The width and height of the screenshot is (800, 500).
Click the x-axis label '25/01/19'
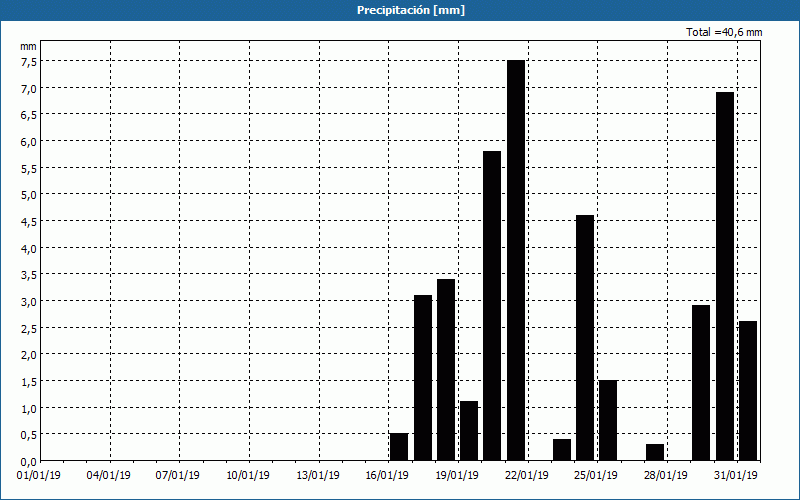(x=596, y=476)
